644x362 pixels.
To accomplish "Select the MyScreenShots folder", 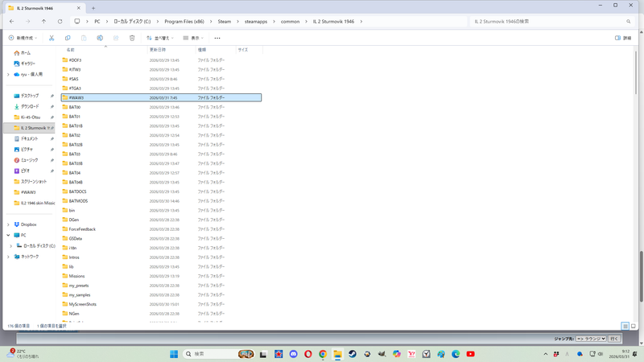I will (161, 304).
